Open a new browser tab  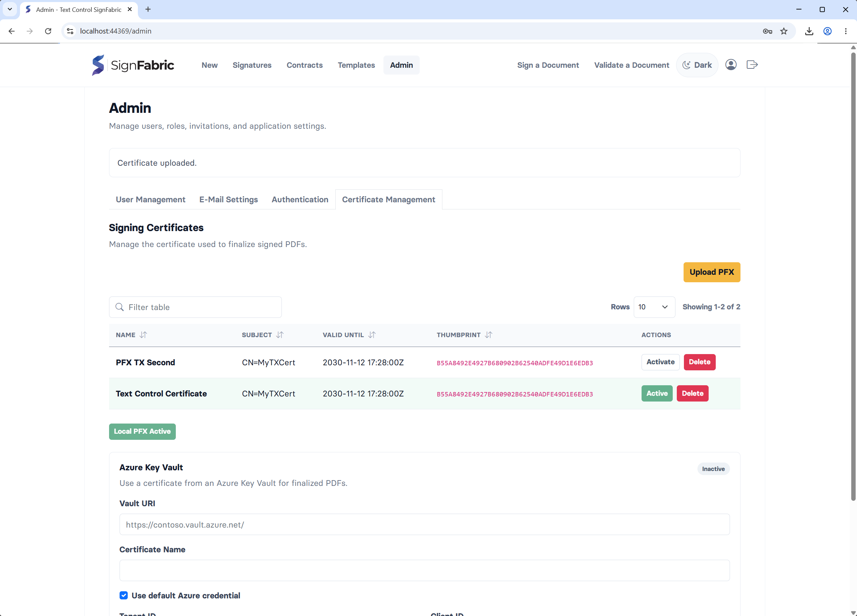[x=148, y=9]
